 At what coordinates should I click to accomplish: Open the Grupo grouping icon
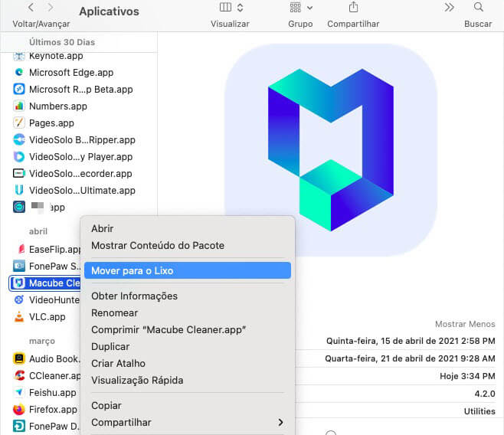pos(296,7)
